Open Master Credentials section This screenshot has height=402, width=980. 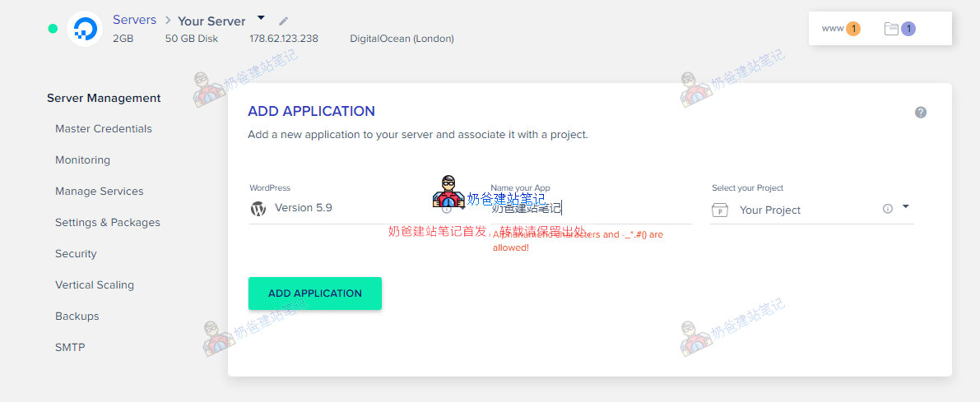104,128
